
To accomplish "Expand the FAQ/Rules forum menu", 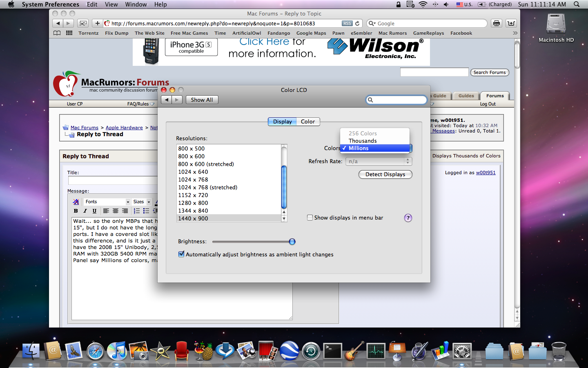I will [140, 104].
